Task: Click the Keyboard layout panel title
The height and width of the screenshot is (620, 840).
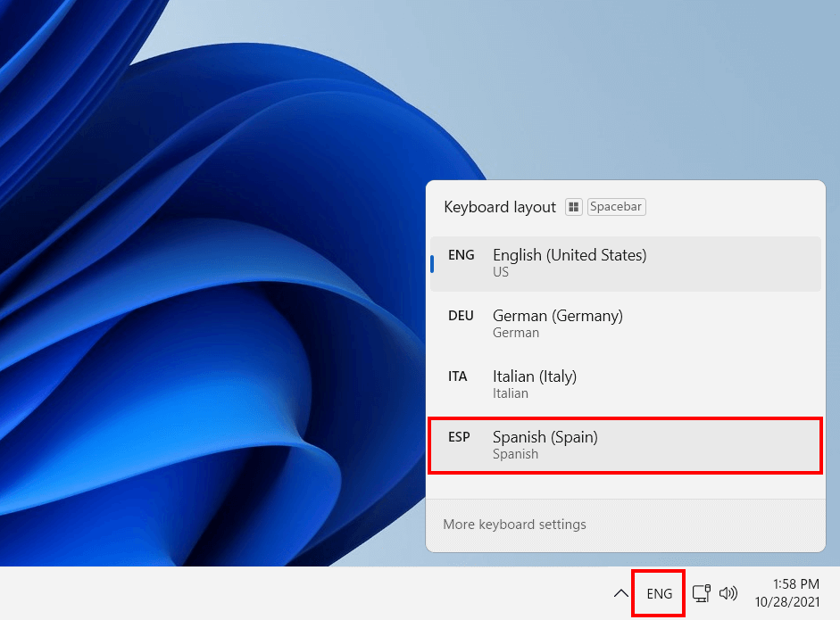Action: (499, 206)
